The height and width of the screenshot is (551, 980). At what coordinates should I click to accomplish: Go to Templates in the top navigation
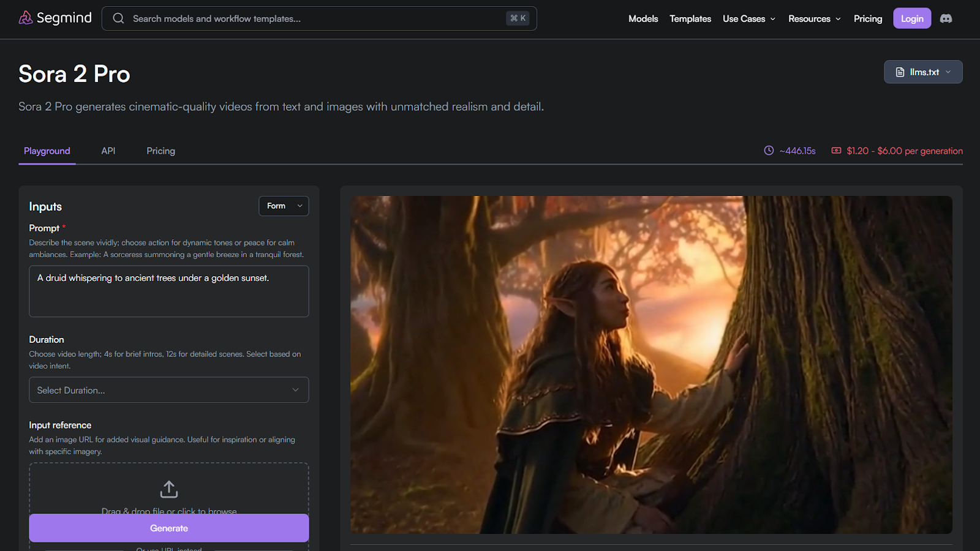click(690, 19)
